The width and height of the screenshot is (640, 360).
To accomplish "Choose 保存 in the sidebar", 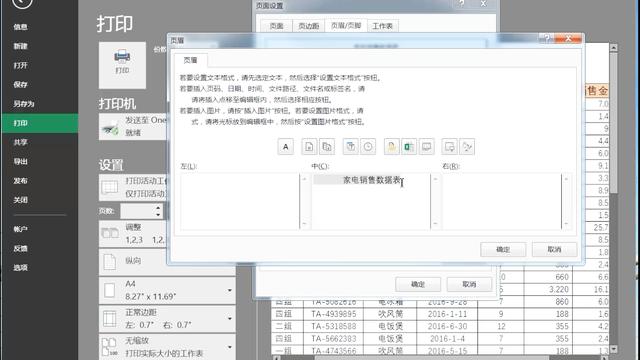I will (x=20, y=84).
